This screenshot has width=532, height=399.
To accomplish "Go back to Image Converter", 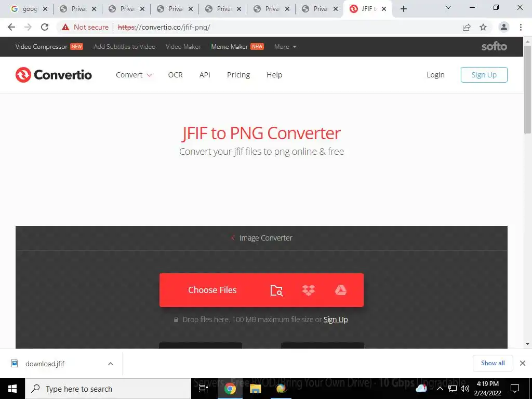I will (262, 238).
